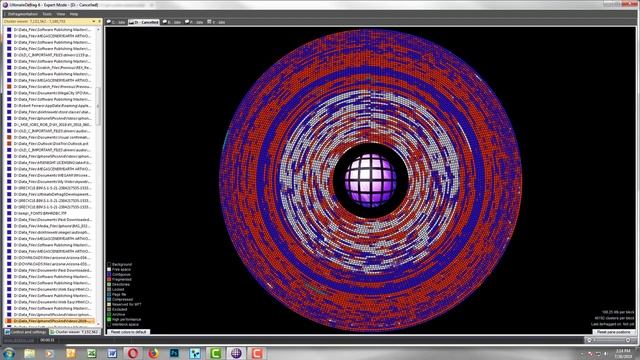
Task: Open Photoshop from the taskbar
Action: tap(174, 353)
